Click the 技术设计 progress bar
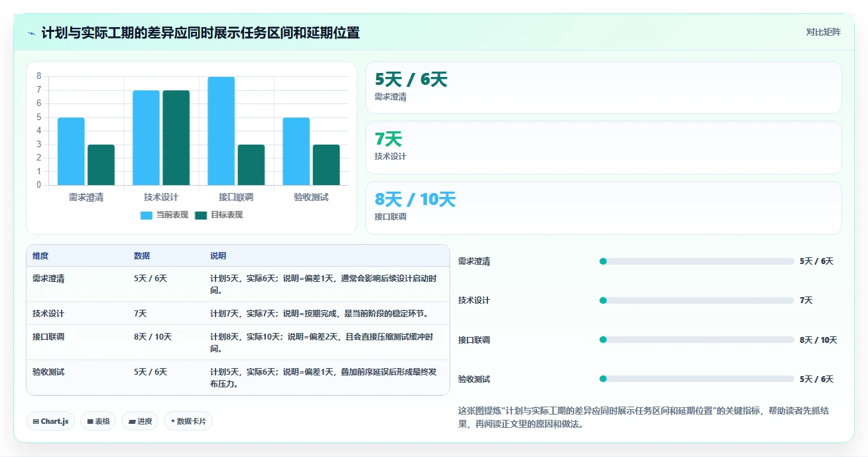The height and width of the screenshot is (457, 868). coord(696,300)
